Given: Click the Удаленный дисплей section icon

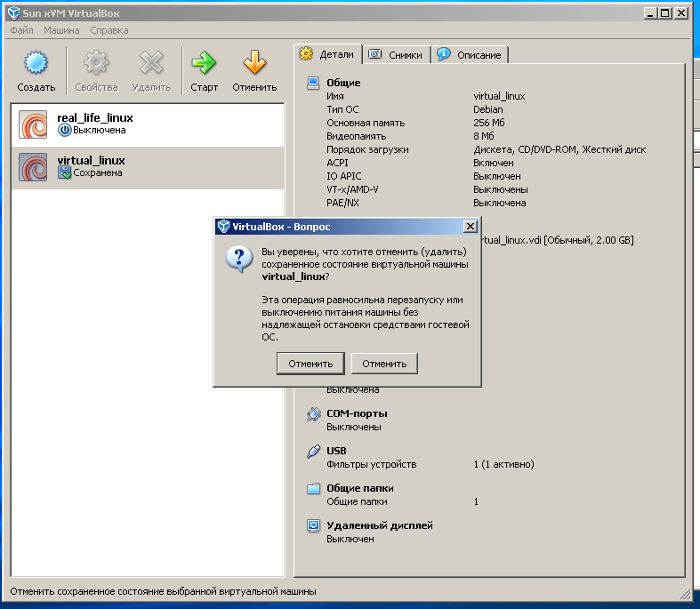Looking at the screenshot, I should (313, 526).
